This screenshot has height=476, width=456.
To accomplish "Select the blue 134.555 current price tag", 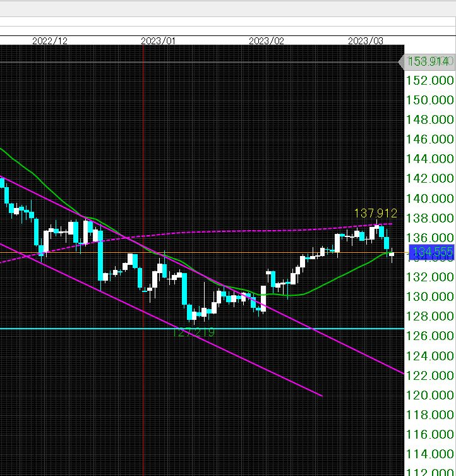I will coord(431,252).
